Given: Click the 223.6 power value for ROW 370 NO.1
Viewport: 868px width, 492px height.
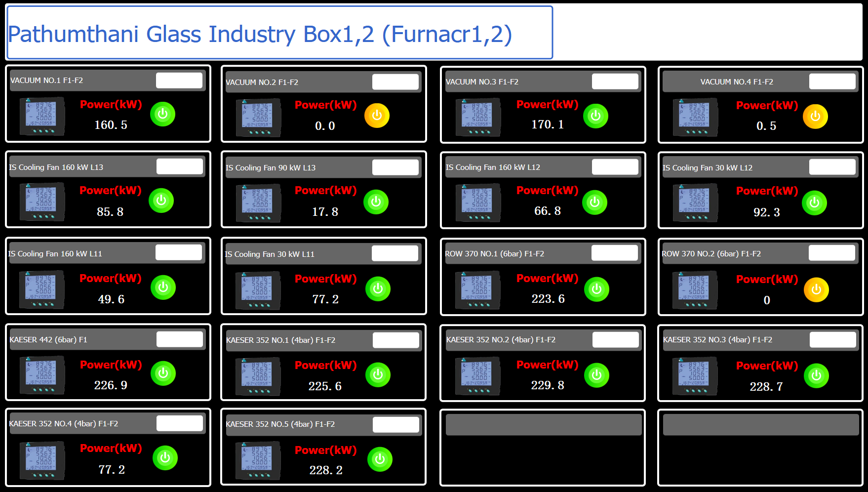Looking at the screenshot, I should (x=548, y=299).
